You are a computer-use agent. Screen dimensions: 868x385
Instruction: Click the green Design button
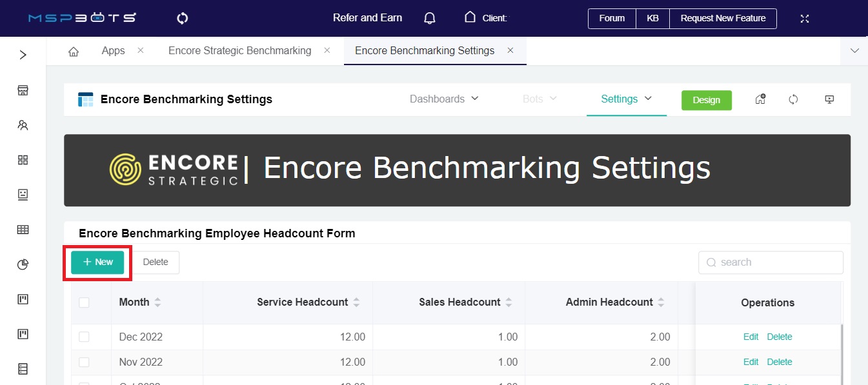[x=707, y=100]
